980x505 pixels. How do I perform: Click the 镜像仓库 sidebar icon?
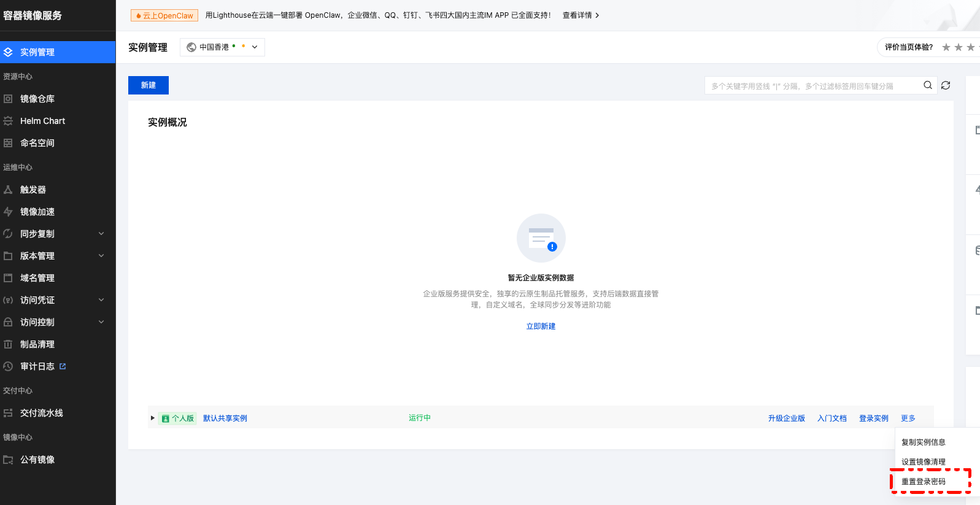(x=8, y=99)
